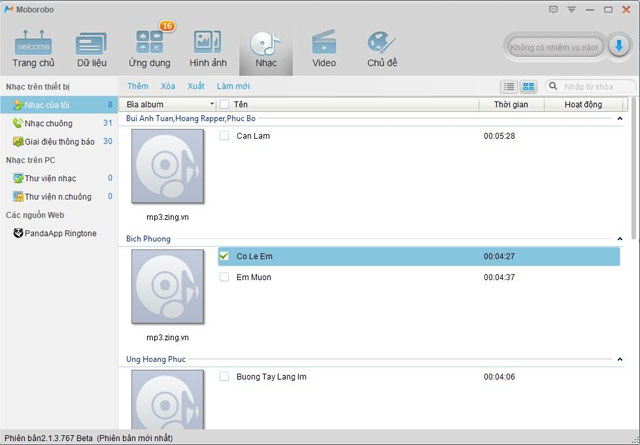Collapse the Bich Phuong group
Viewport: 640px width, 445px height.
pyautogui.click(x=620, y=239)
